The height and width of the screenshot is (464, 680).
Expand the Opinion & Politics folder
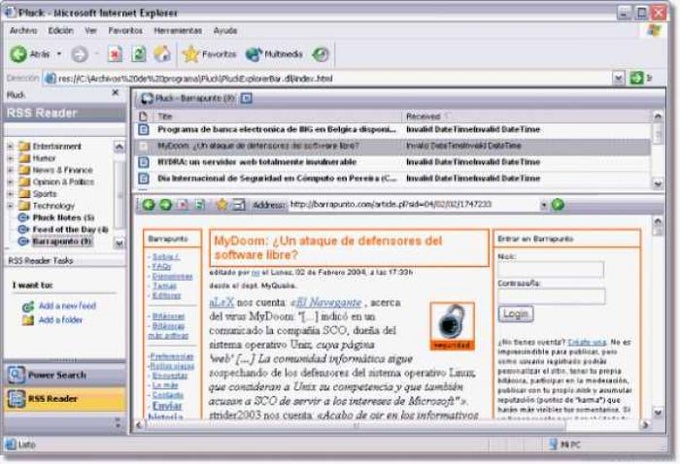point(10,182)
